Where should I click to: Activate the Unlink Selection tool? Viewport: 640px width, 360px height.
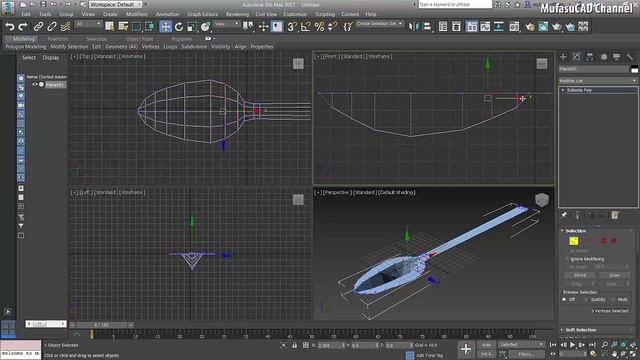pyautogui.click(x=52, y=27)
